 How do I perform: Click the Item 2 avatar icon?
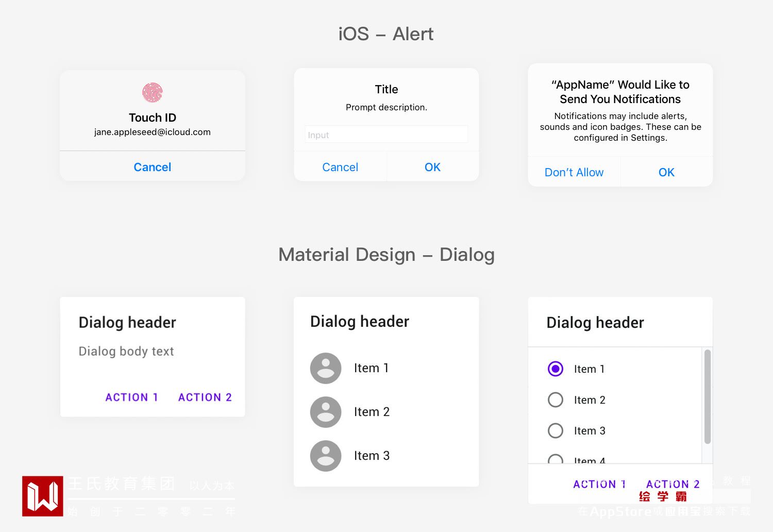(326, 412)
